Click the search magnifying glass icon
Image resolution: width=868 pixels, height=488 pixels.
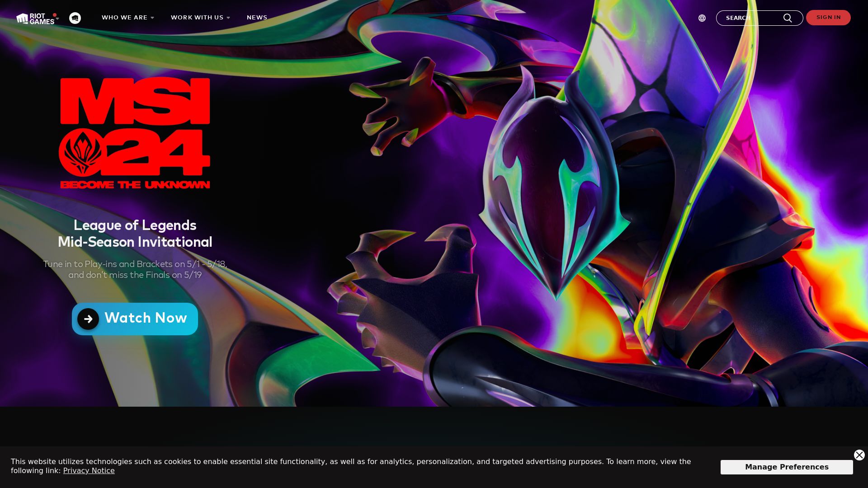[788, 18]
